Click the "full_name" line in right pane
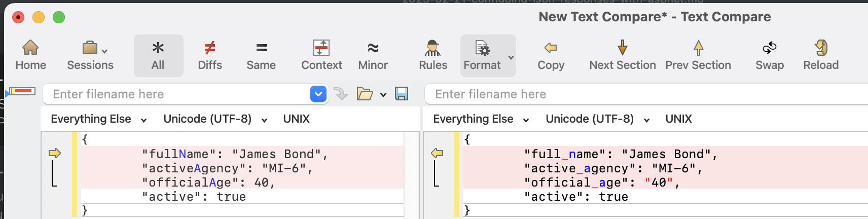The image size is (868, 219). [x=666, y=154]
